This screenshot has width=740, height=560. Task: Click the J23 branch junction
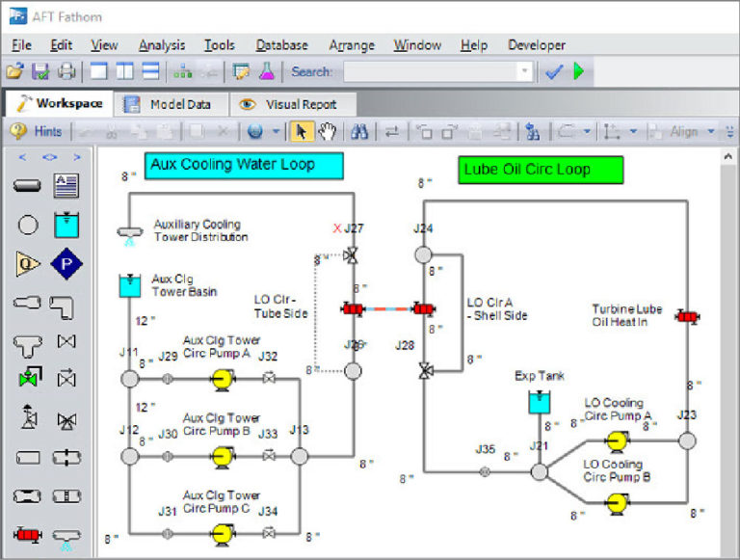687,441
